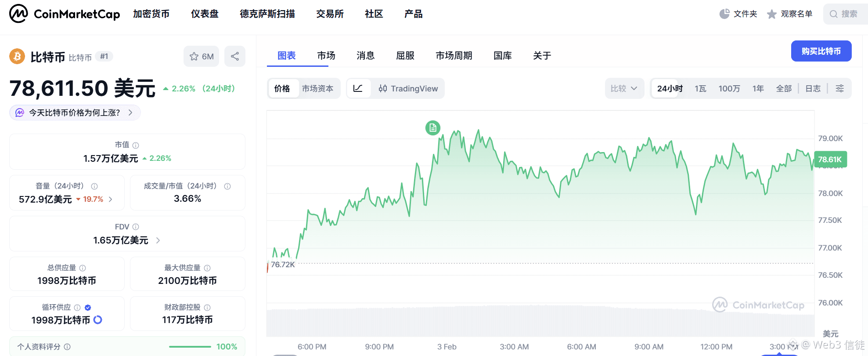Open the 比较 compare dropdown
The width and height of the screenshot is (868, 356).
point(624,88)
